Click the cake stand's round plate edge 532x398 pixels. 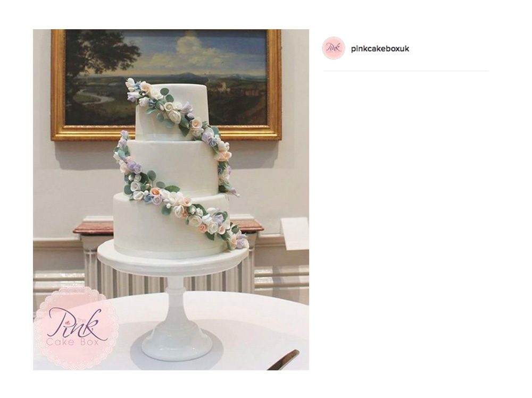pos(173,260)
